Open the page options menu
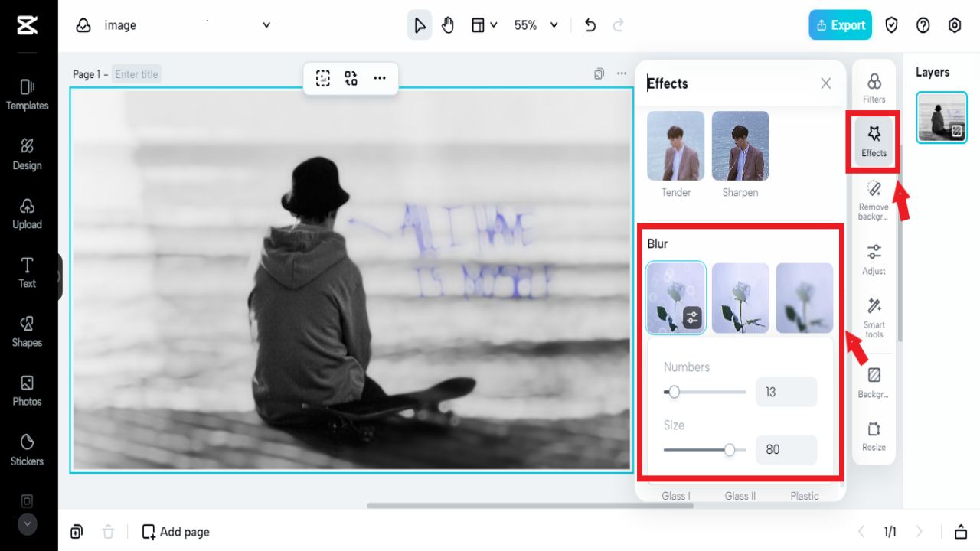Viewport: 980px width, 551px height. [621, 73]
